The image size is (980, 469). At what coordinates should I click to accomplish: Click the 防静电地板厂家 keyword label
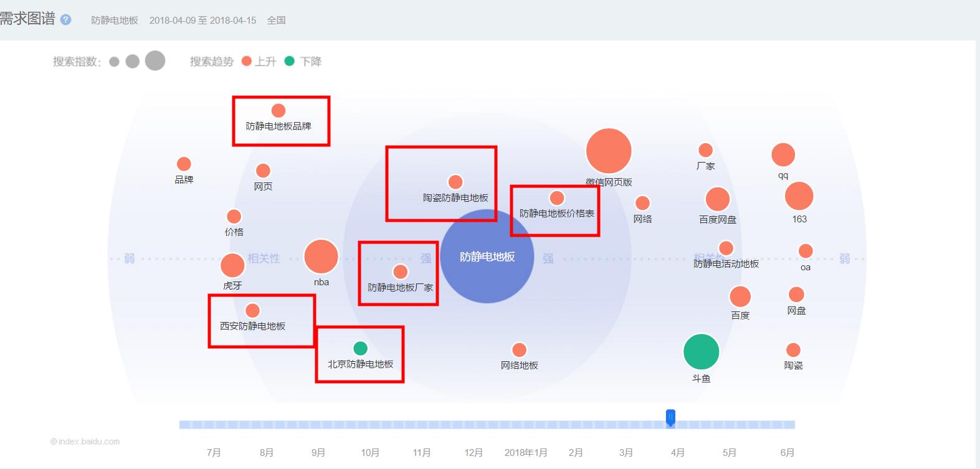400,288
